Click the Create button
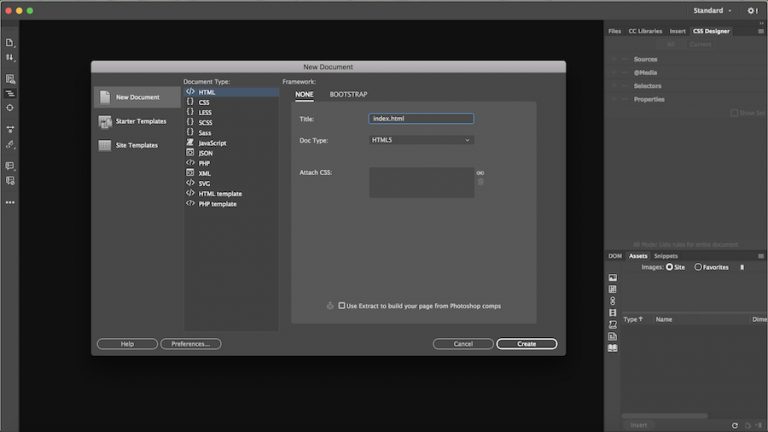This screenshot has width=768, height=432. (527, 344)
